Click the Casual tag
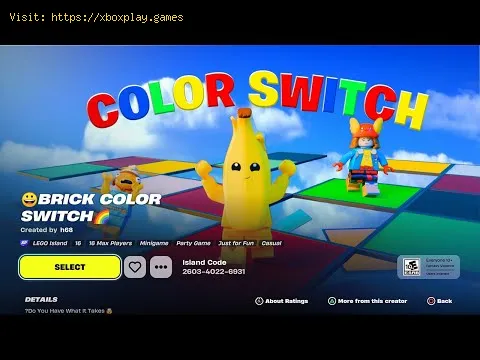Screen dimensions: 480x360 click(271, 243)
